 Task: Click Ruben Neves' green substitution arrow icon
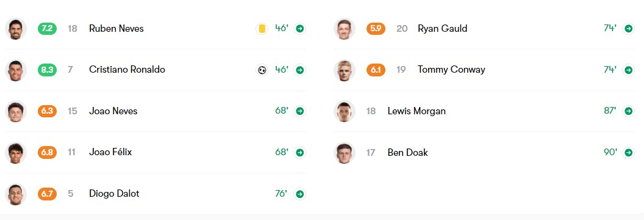pyautogui.click(x=300, y=29)
